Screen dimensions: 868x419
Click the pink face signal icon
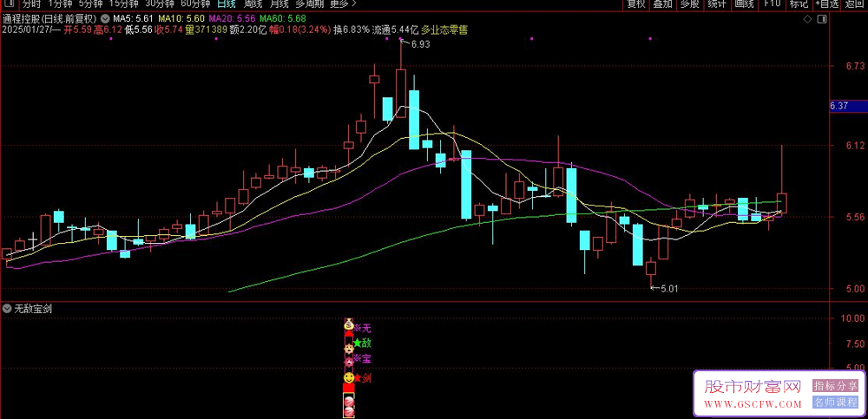click(349, 363)
